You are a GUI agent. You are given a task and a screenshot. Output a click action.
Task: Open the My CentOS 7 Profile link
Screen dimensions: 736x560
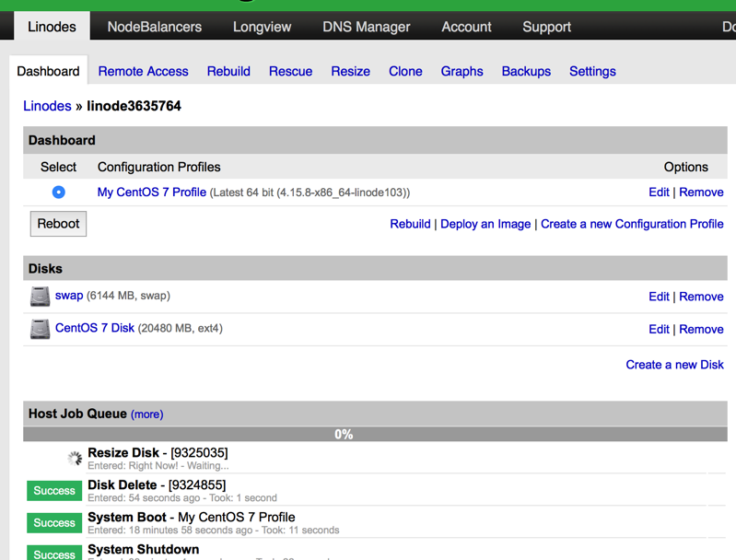click(x=152, y=192)
